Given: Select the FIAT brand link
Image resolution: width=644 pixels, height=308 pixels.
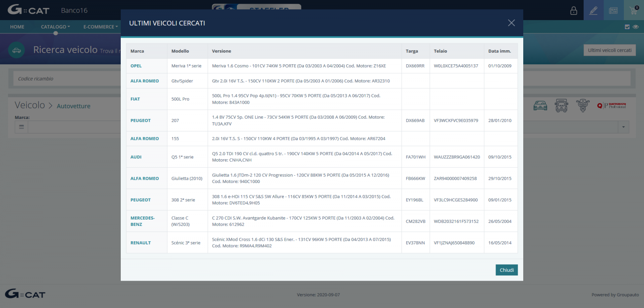Looking at the screenshot, I should [x=135, y=99].
